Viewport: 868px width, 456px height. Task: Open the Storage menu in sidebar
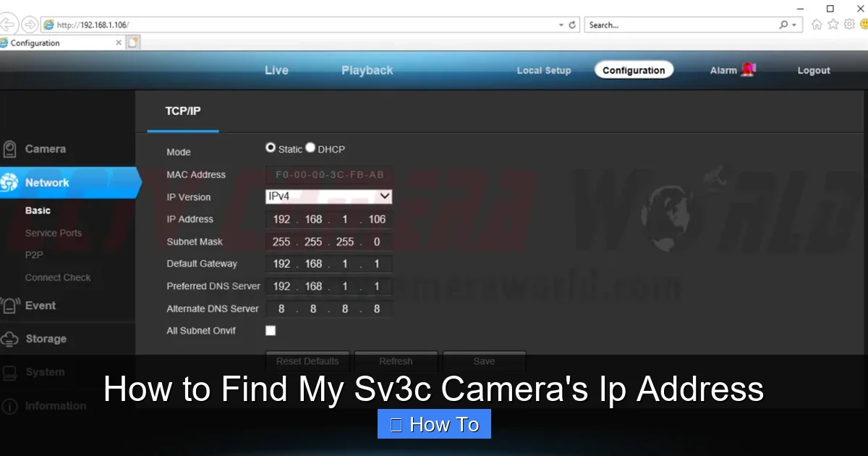point(46,339)
